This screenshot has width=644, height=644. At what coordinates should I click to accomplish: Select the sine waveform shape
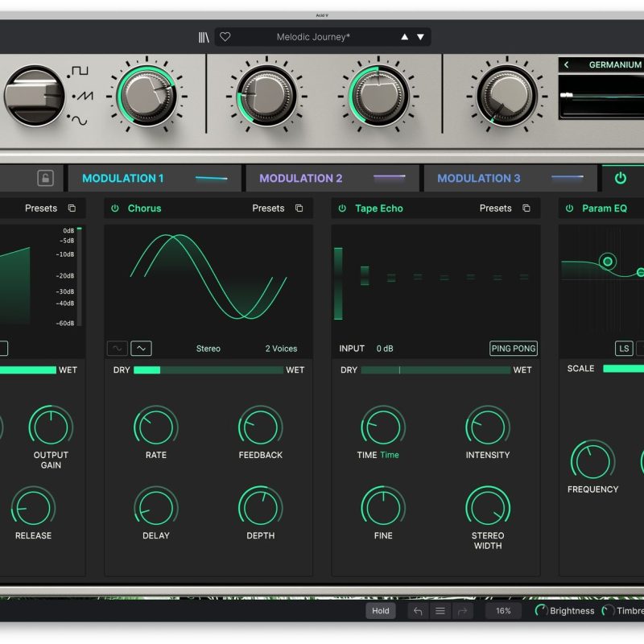[78, 120]
